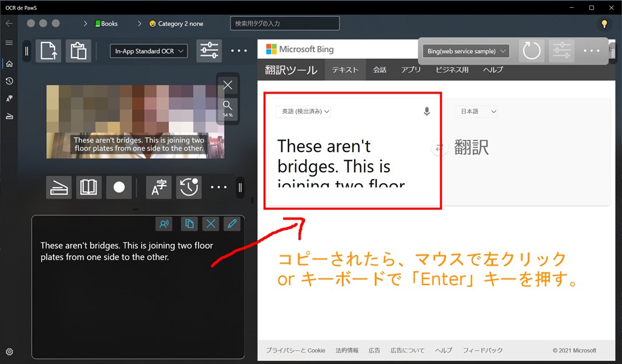
Task: Click the read aloud icon above OCR text
Action: click(163, 224)
